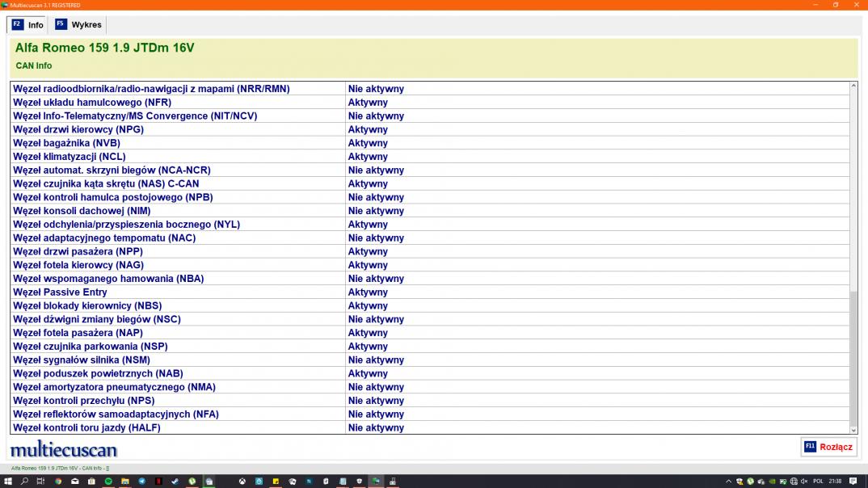868x488 pixels.
Task: Select row Węzeł Passive Entry
Action: click(430, 292)
